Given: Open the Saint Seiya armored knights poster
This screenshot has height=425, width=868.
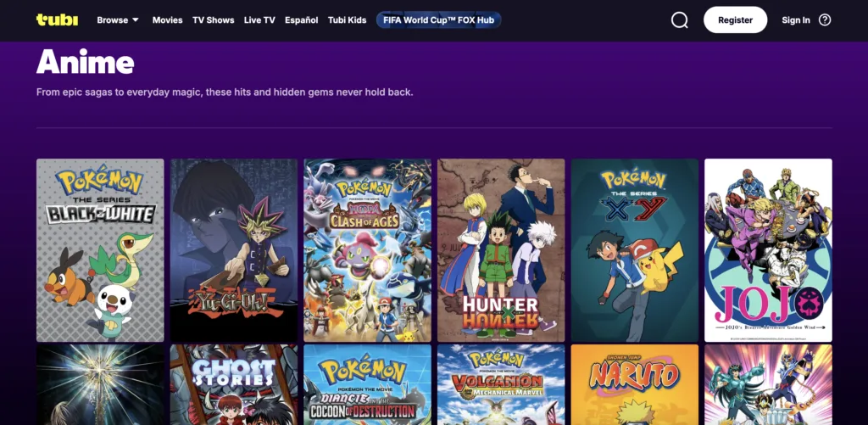Looking at the screenshot, I should point(768,384).
